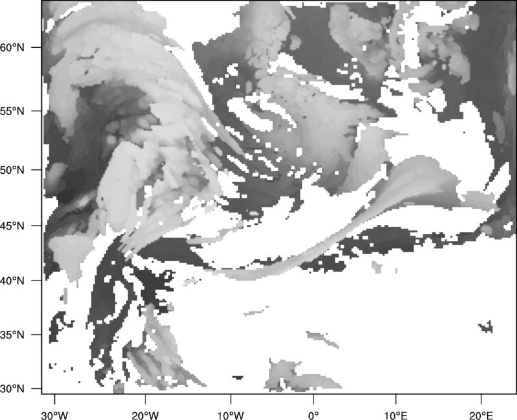Click the 30°N latitude label
The image size is (517, 420).
(12, 389)
